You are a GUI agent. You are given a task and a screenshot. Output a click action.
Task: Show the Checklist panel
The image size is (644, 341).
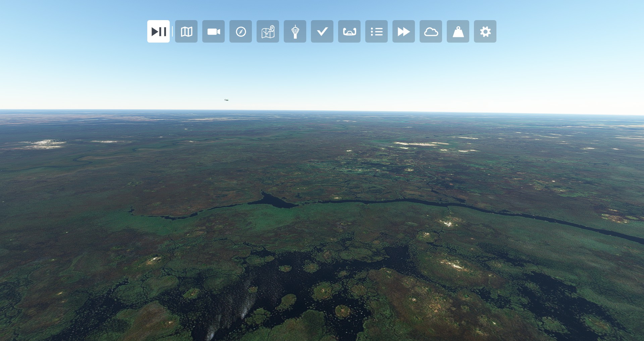(322, 32)
